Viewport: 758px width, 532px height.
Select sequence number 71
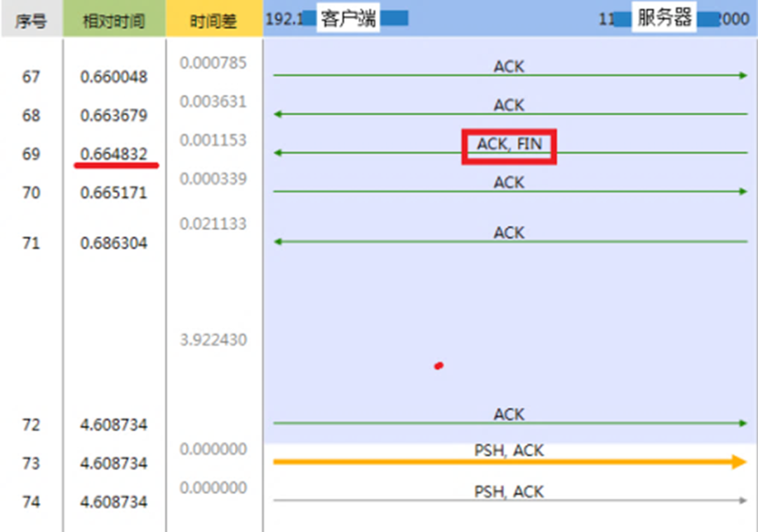coord(31,243)
